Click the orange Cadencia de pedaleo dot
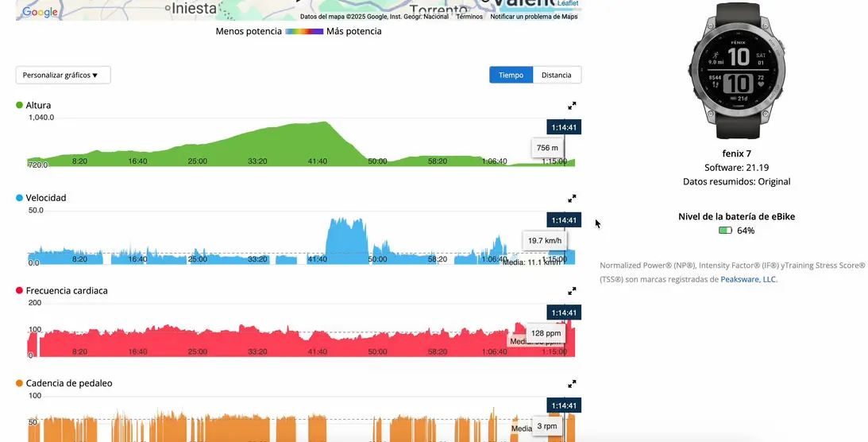Image resolution: width=868 pixels, height=442 pixels. coord(19,382)
